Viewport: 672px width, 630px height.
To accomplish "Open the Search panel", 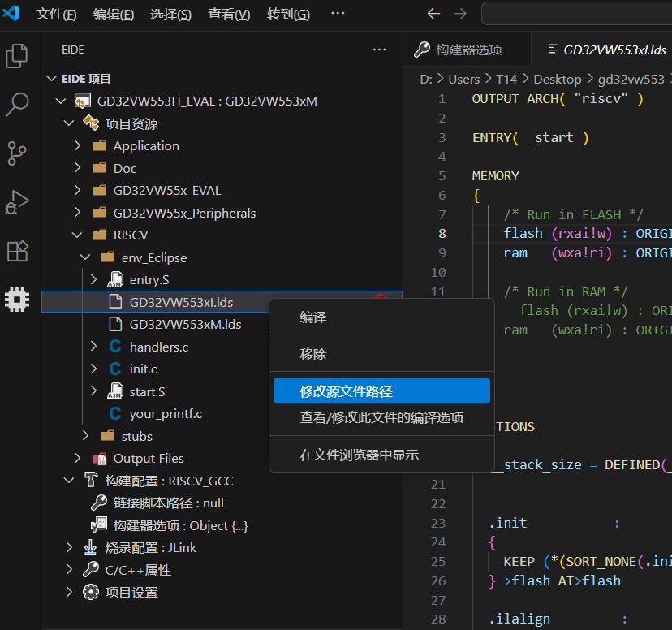I will (16, 105).
